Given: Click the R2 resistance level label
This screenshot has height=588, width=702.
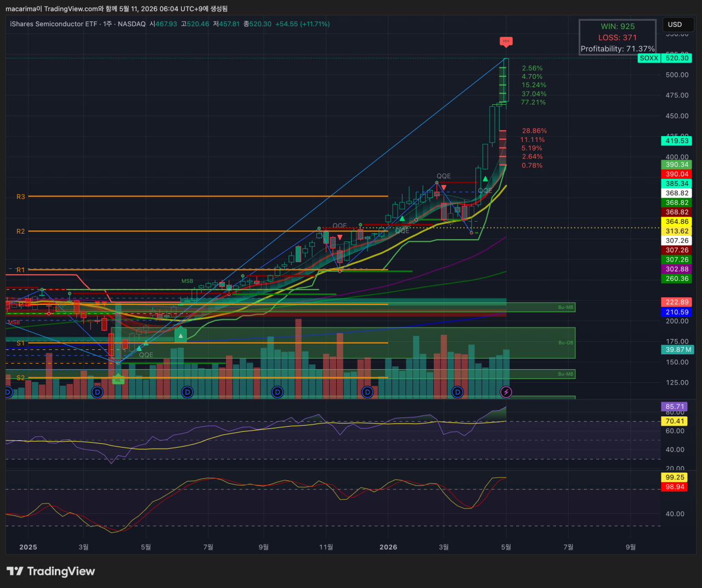Looking at the screenshot, I should (x=21, y=231).
